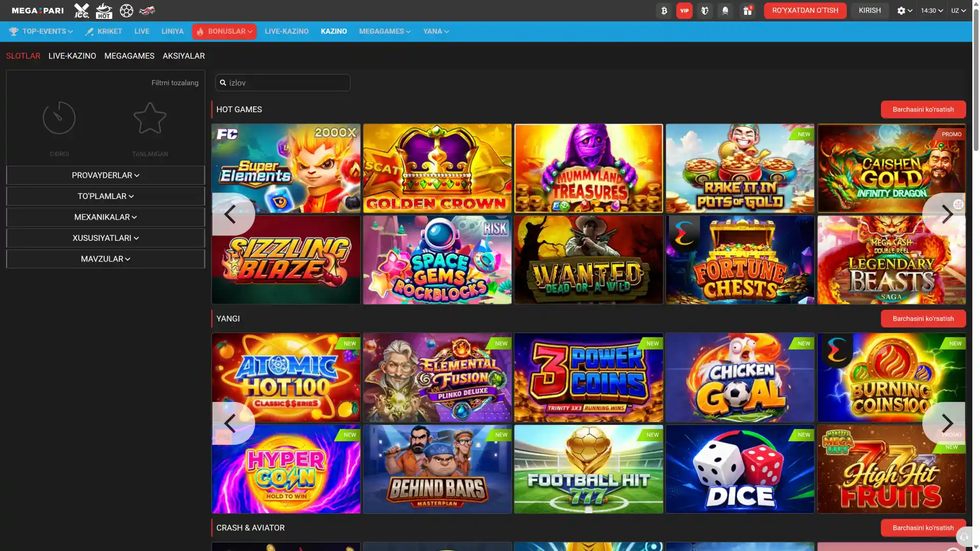
Task: Open the UZ language dropdown
Action: click(959, 11)
